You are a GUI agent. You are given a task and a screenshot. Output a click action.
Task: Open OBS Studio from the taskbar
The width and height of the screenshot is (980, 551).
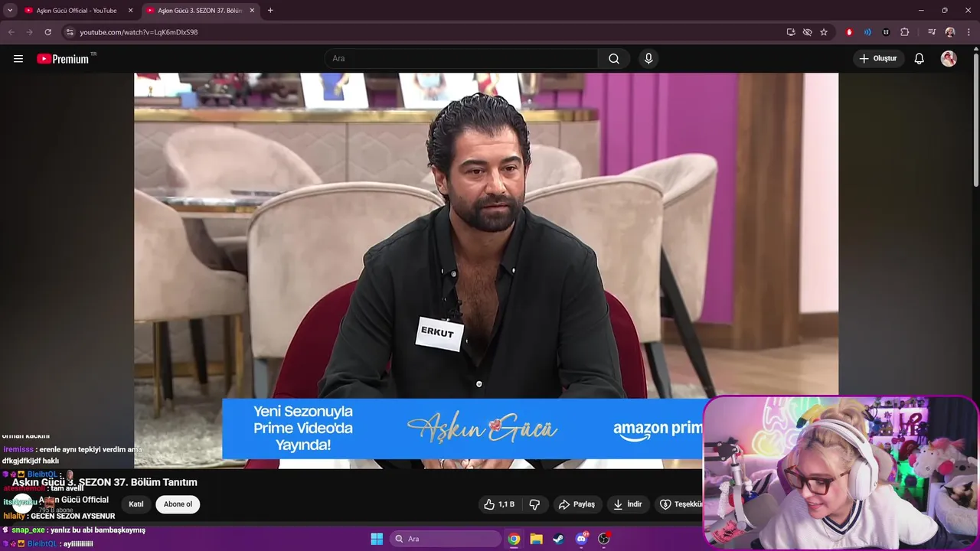(x=604, y=539)
